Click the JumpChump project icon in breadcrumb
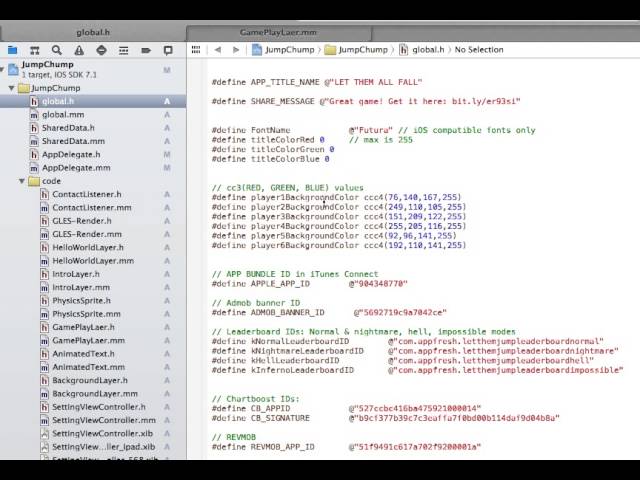The height and width of the screenshot is (480, 640). coord(257,50)
